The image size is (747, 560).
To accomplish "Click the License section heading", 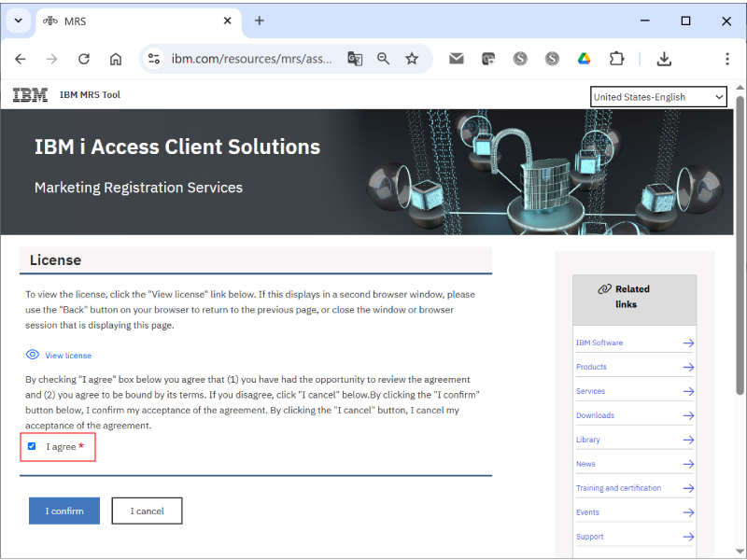I will (x=55, y=260).
